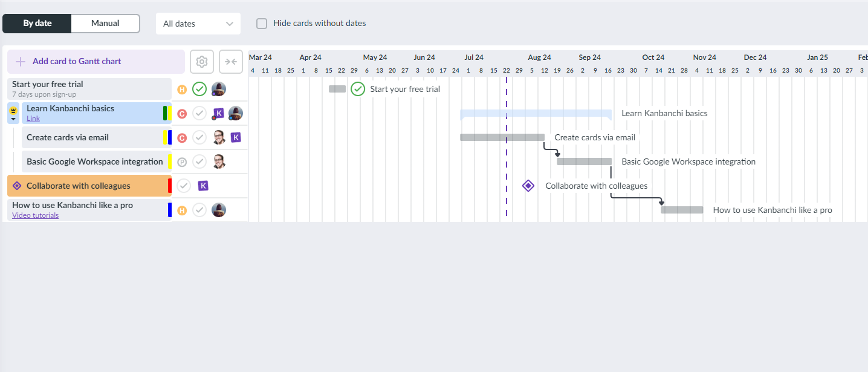
Task: Mark Create cards via email as done
Action: tap(199, 137)
